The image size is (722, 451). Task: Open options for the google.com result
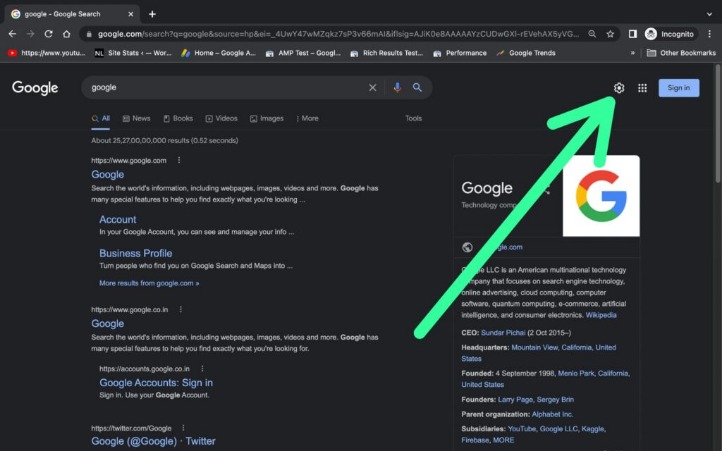tap(179, 160)
